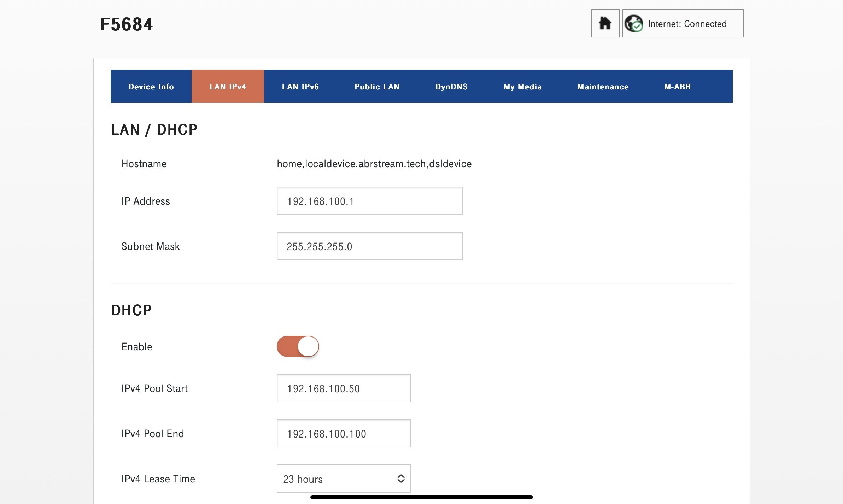
Task: Click the Hostname label
Action: coord(144,164)
